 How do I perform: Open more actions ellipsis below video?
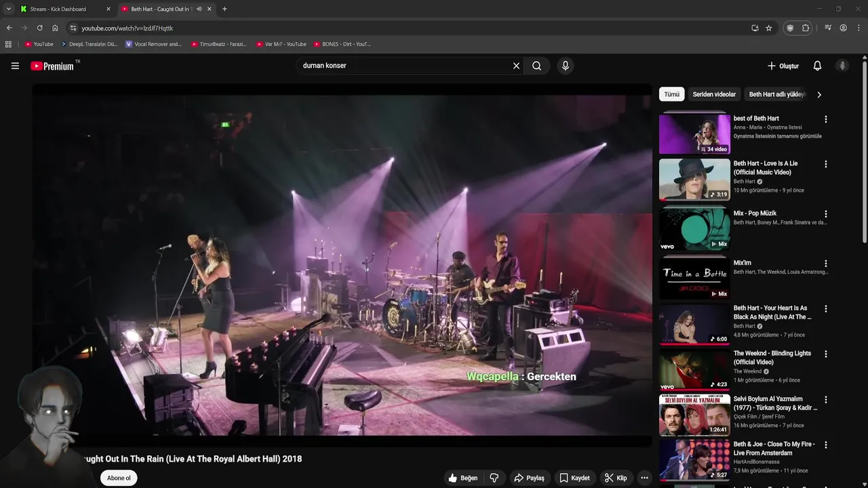644,478
